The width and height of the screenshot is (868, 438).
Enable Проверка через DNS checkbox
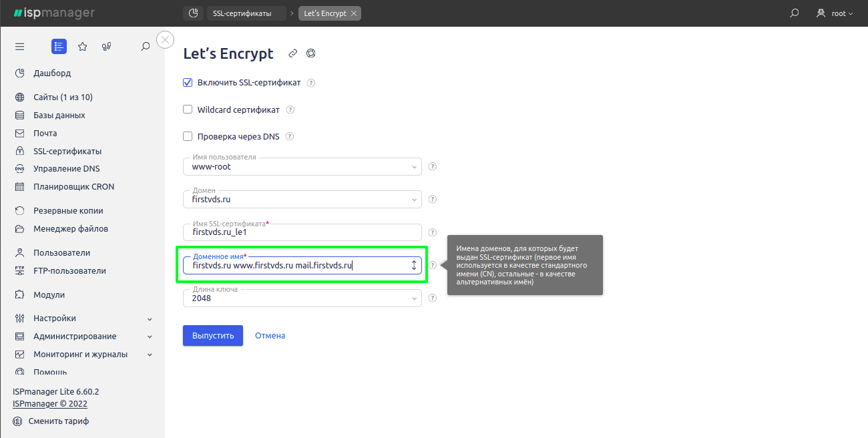click(x=188, y=136)
